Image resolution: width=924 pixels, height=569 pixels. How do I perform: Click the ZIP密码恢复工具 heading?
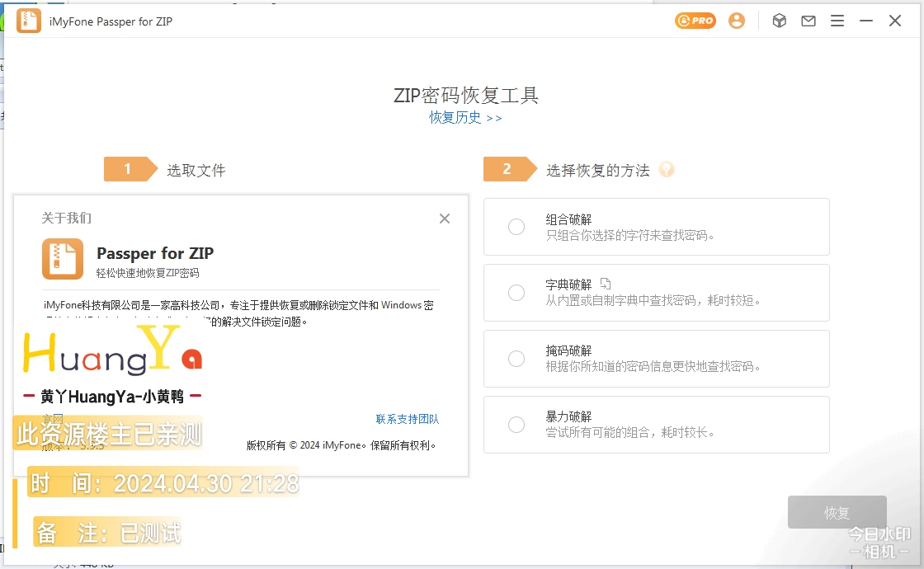pos(465,96)
